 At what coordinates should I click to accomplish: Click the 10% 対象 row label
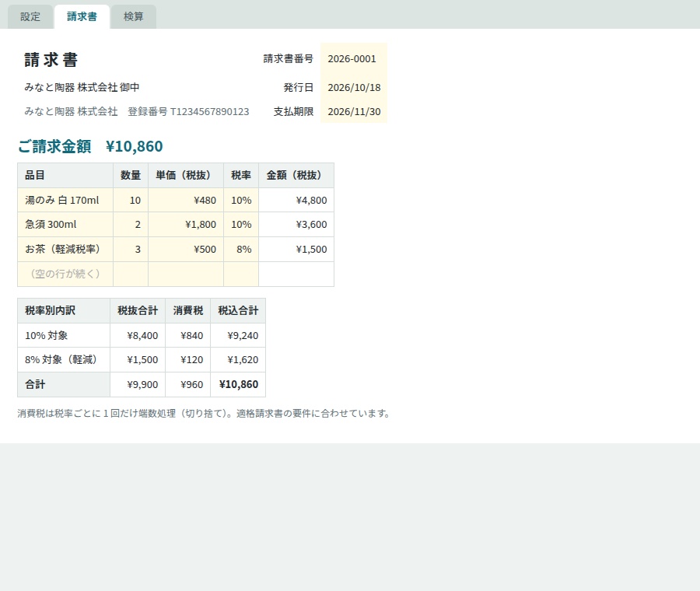pos(64,335)
